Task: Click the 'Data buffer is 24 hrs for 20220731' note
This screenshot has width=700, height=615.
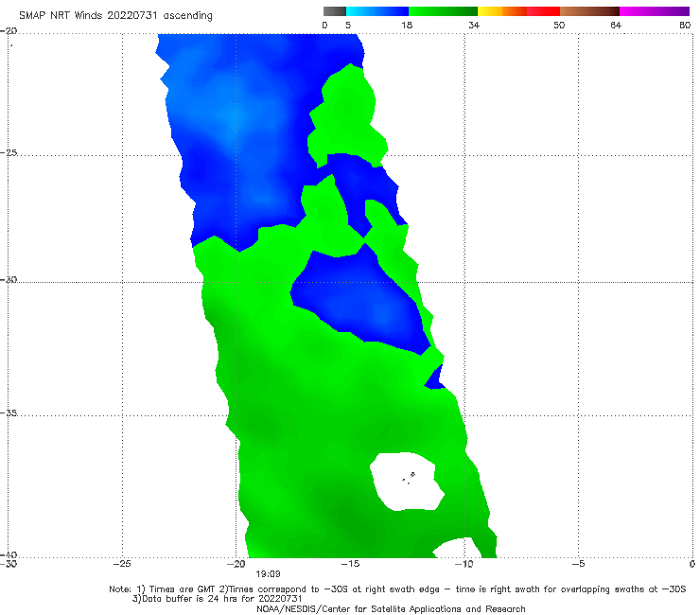Action: [x=217, y=599]
